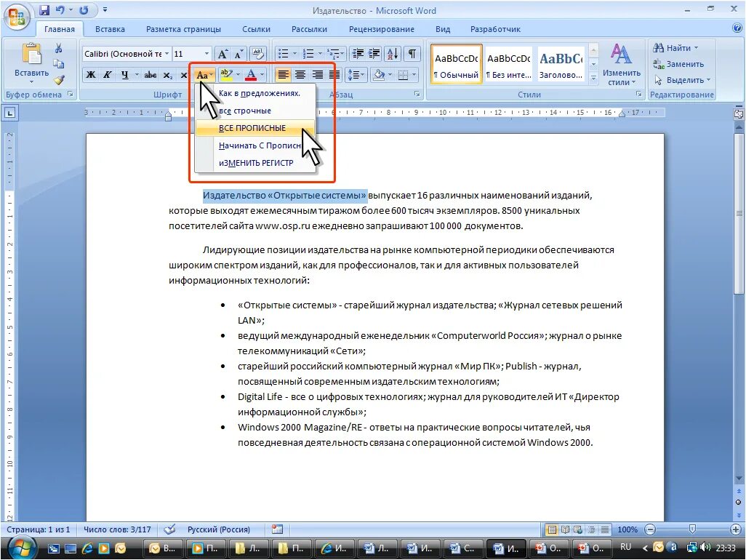The width and height of the screenshot is (746, 560).
Task: Apply the Без интервала style
Action: pyautogui.click(x=508, y=65)
